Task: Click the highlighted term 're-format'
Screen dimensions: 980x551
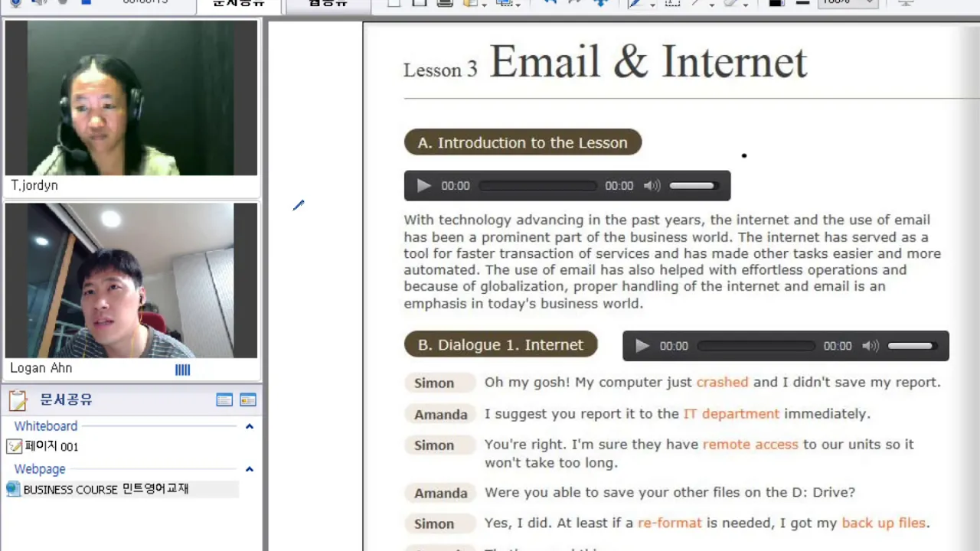Action: pyautogui.click(x=670, y=523)
